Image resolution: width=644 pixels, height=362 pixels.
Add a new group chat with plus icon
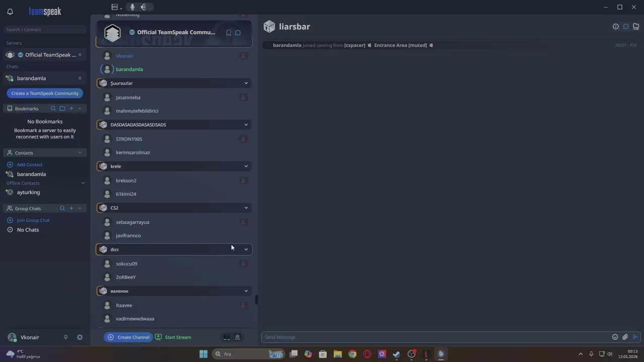(71, 208)
